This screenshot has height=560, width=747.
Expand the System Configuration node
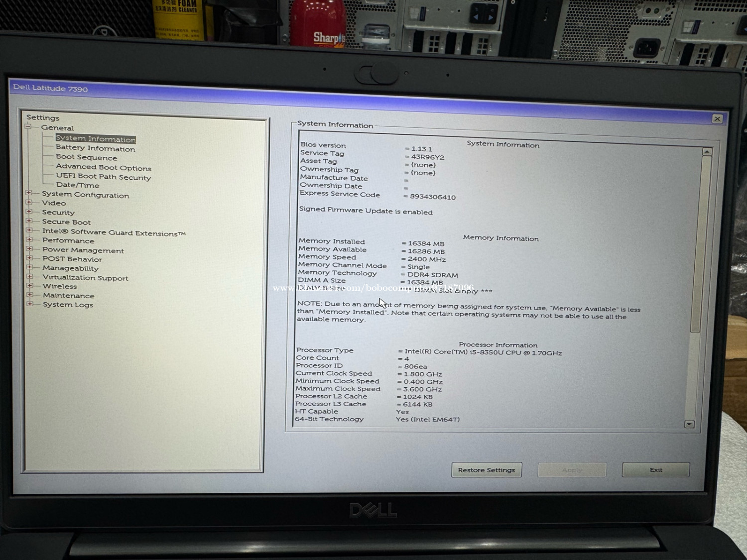29,193
